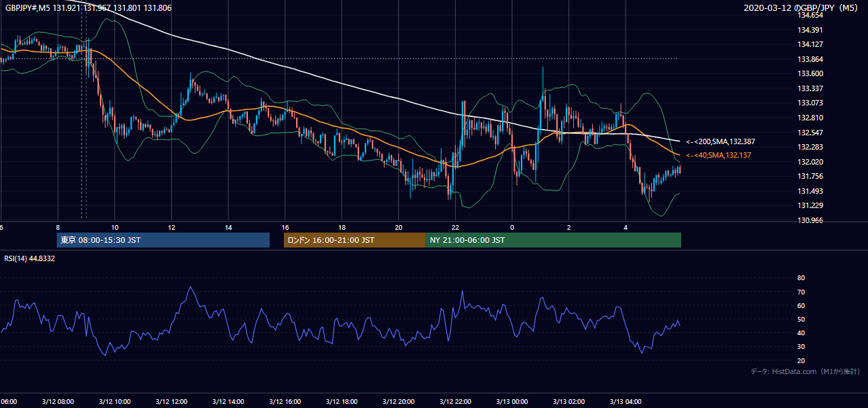Click the date label 3/13 00:00

coord(512,401)
